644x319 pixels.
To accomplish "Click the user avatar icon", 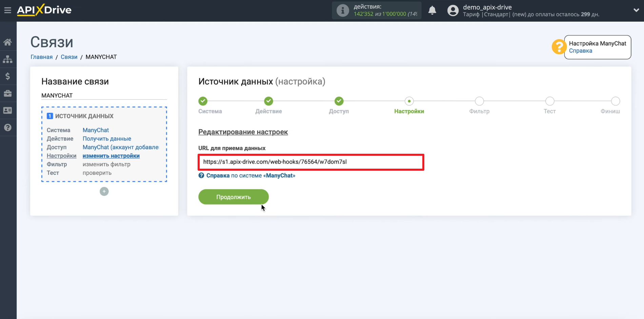I will (x=453, y=11).
